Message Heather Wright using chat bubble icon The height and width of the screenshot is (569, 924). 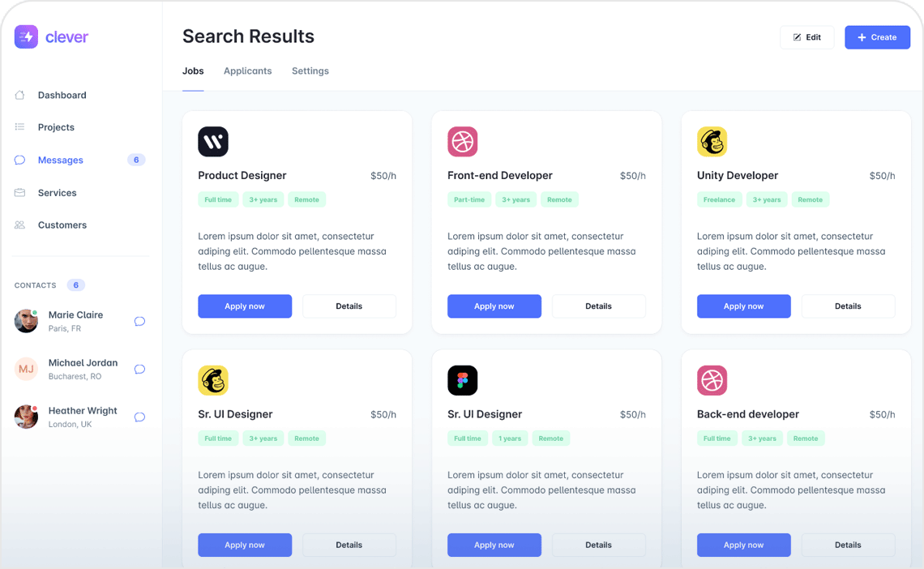(139, 417)
